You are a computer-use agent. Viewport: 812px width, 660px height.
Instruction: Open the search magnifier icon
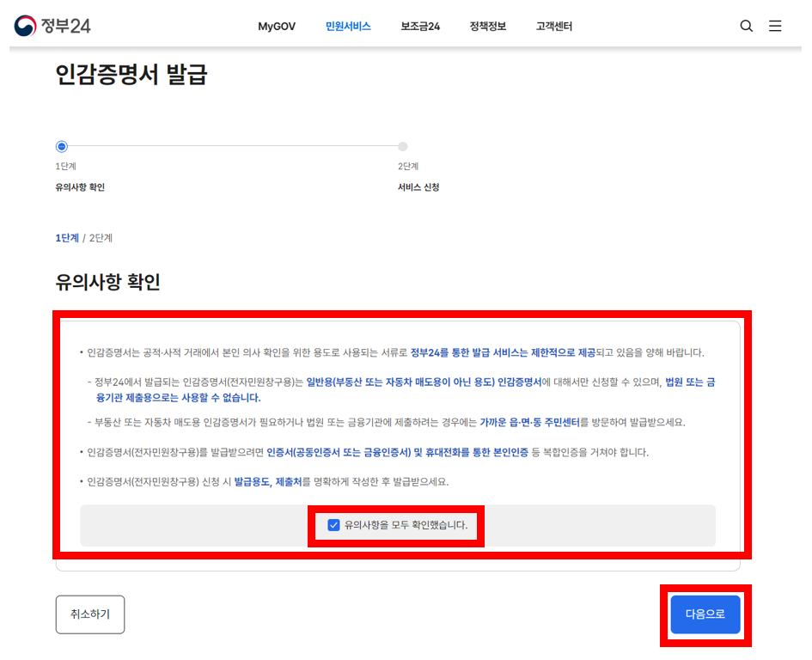[746, 26]
